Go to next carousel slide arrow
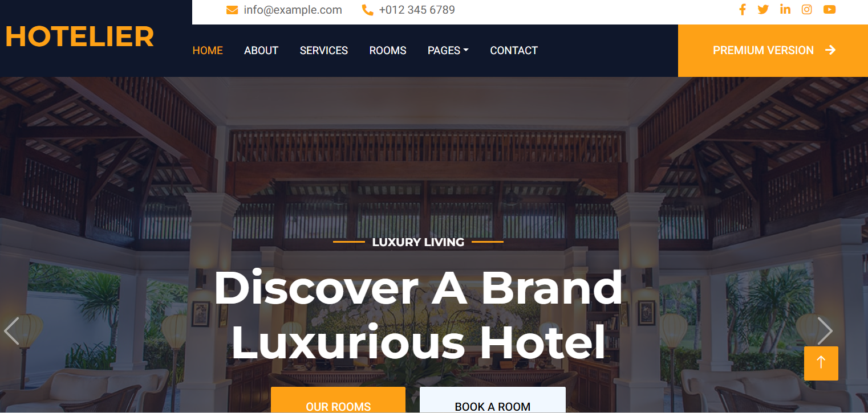 tap(825, 331)
